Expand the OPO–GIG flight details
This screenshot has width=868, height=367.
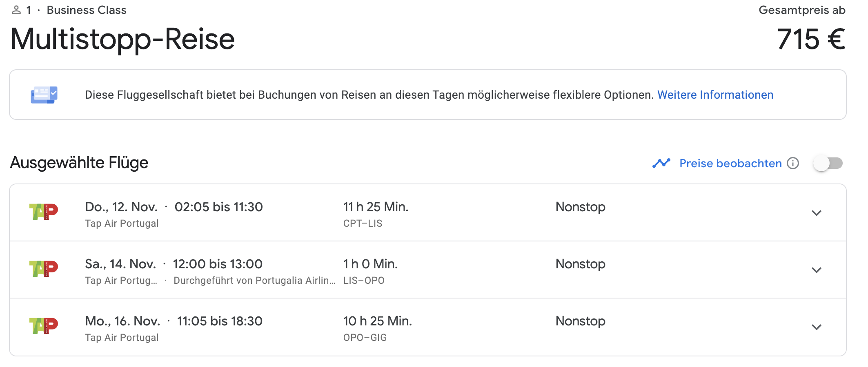(817, 327)
